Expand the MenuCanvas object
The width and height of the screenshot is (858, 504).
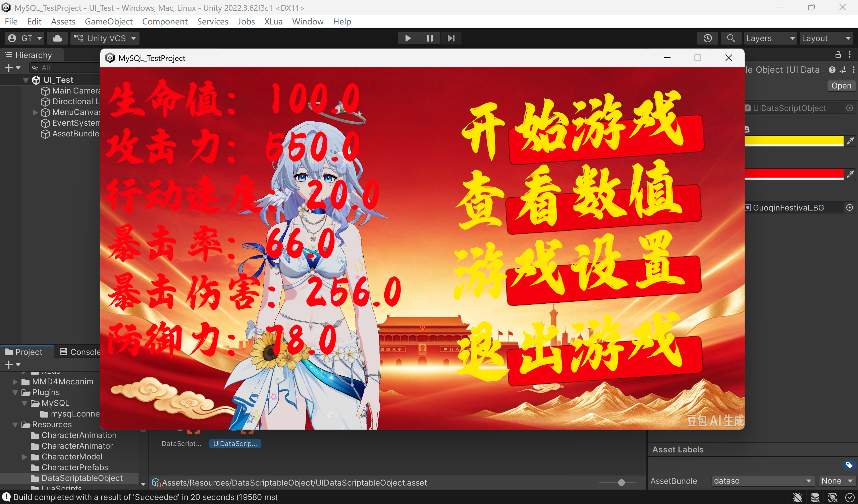pyautogui.click(x=35, y=112)
